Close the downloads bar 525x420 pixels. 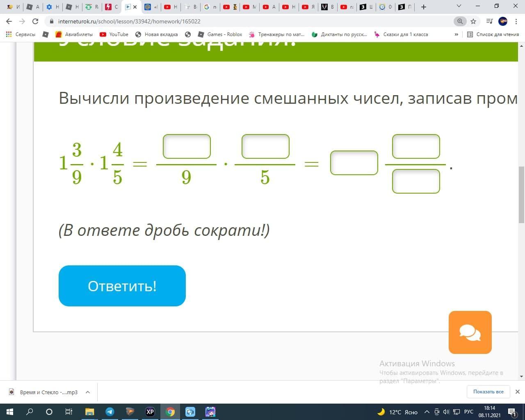point(517,392)
